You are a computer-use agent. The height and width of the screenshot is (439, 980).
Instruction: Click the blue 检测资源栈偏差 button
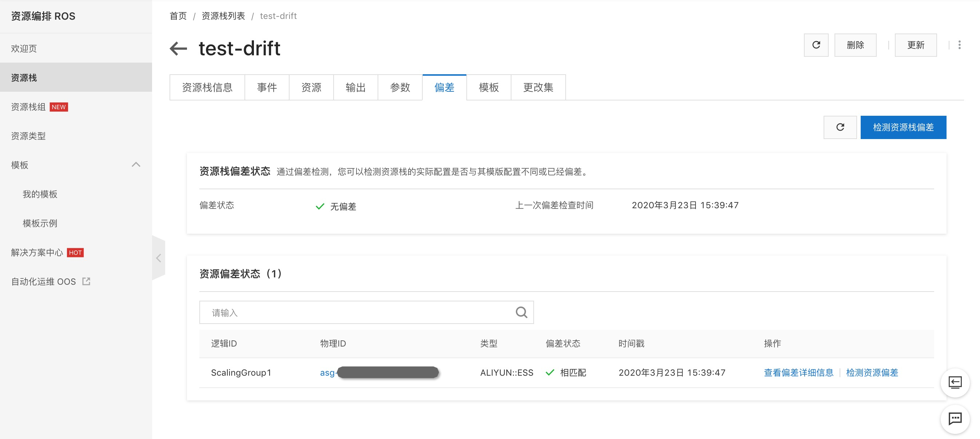(x=903, y=127)
